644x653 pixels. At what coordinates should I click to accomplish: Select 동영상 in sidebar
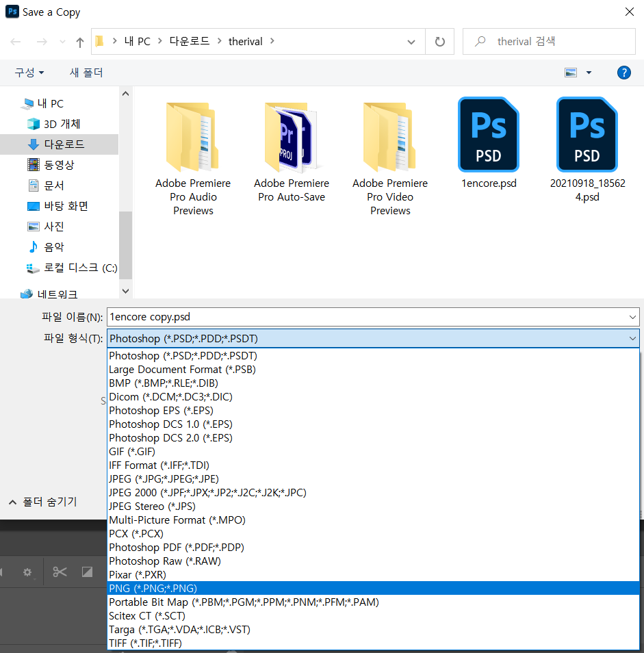(x=51, y=164)
